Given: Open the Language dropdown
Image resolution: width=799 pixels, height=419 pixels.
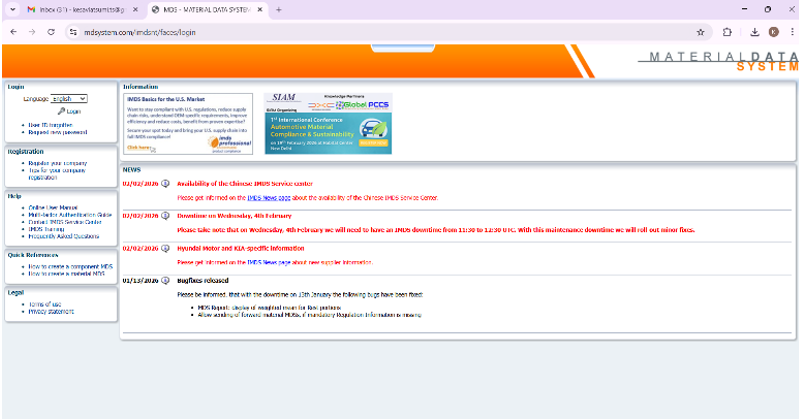Looking at the screenshot, I should [69, 98].
